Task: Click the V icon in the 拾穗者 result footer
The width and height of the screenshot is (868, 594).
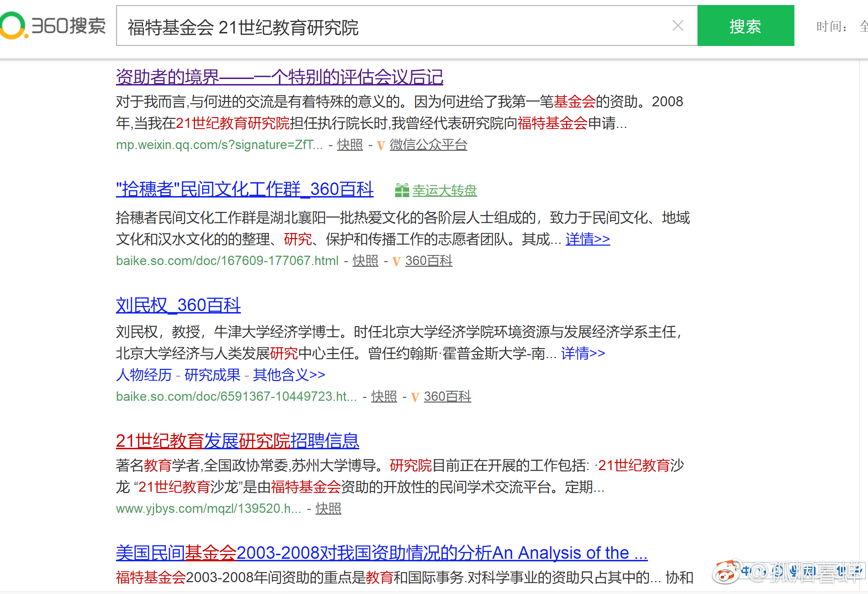Action: tap(396, 261)
